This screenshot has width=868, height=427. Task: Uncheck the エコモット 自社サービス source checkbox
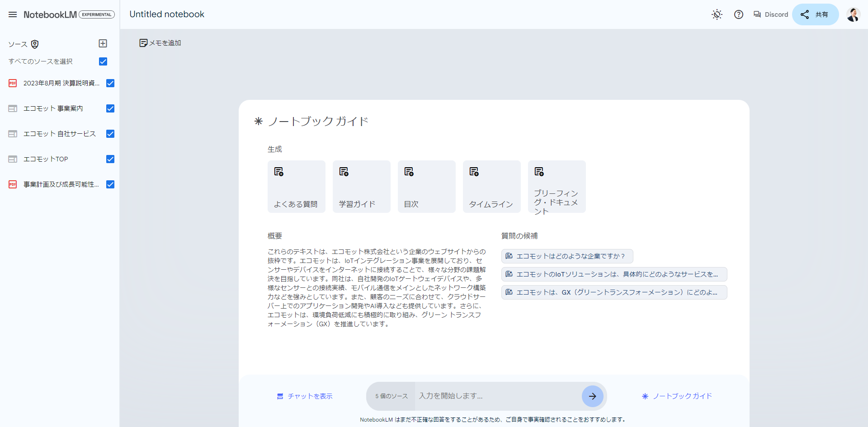pyautogui.click(x=110, y=134)
